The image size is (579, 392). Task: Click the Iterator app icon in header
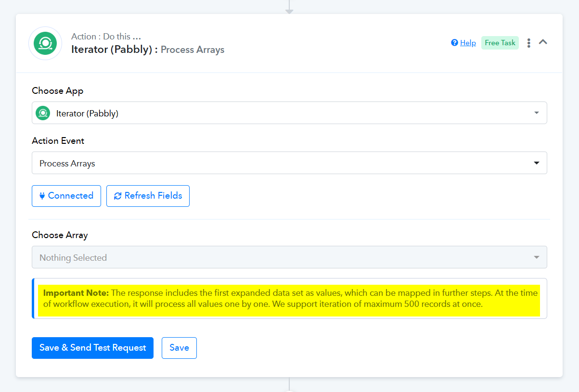[45, 43]
